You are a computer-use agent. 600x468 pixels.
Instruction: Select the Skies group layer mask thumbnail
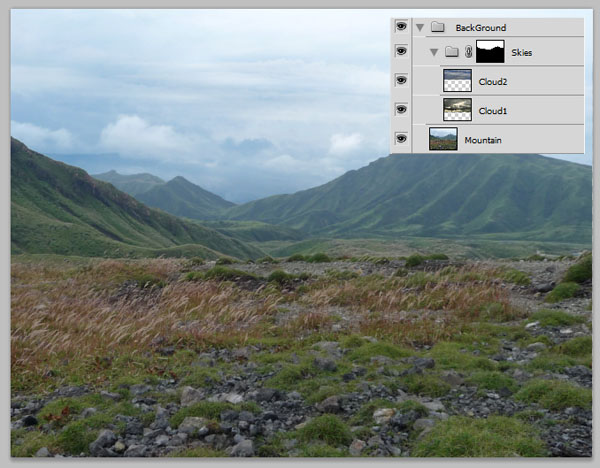[490, 51]
